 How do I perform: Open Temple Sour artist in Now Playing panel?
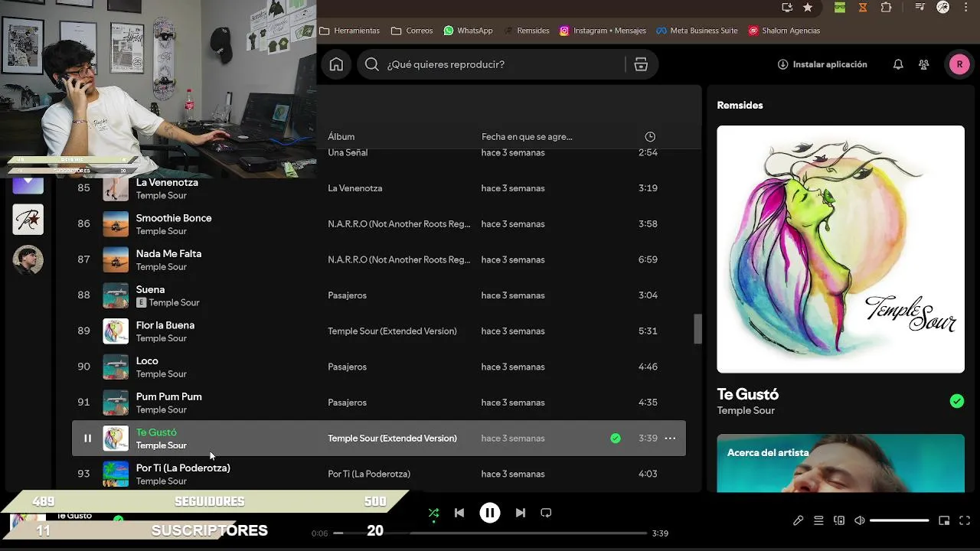(x=746, y=411)
